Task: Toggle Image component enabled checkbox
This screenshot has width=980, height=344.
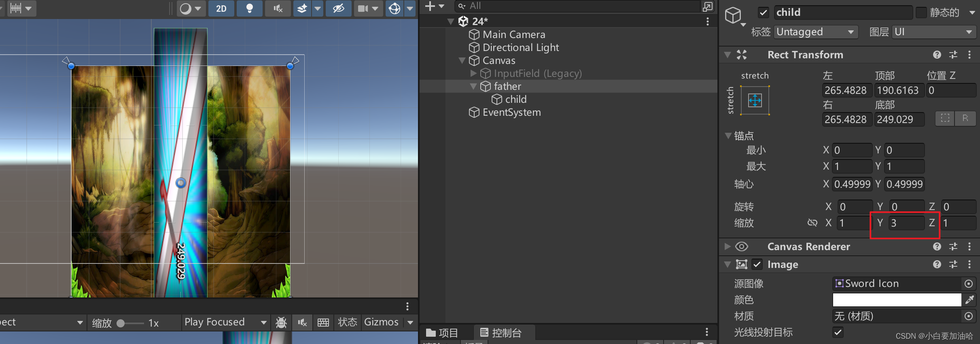Action: [x=757, y=264]
